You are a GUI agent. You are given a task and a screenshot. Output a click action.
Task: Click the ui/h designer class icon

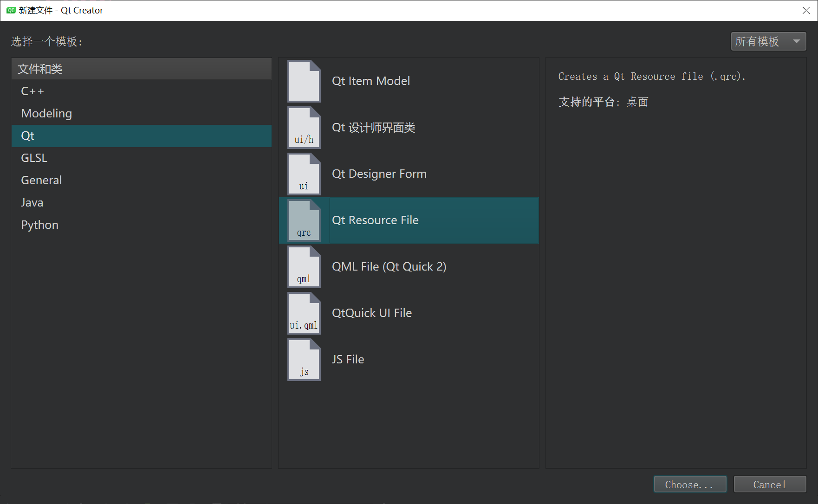pos(304,128)
